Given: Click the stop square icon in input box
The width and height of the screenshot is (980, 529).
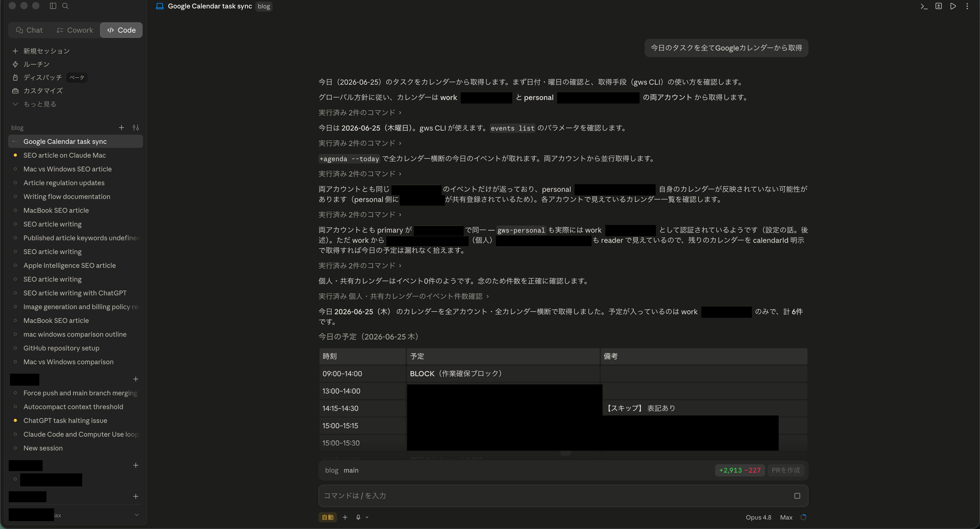Looking at the screenshot, I should 797,496.
